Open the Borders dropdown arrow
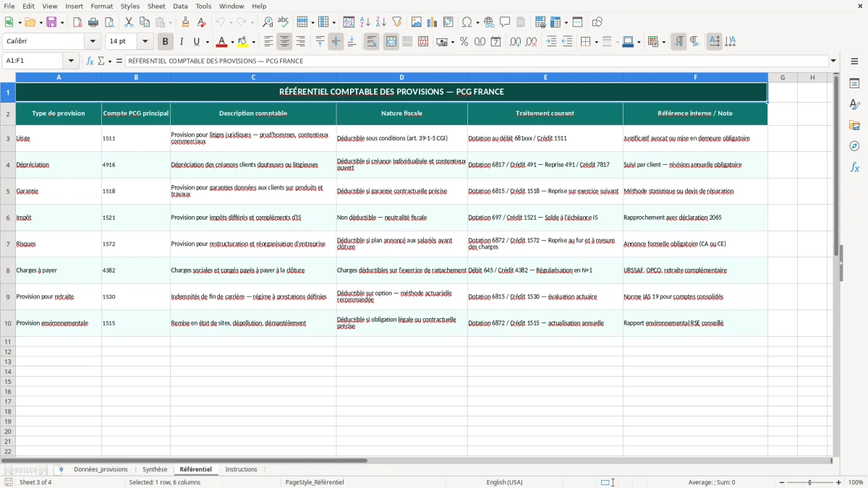868x488 pixels. 596,42
